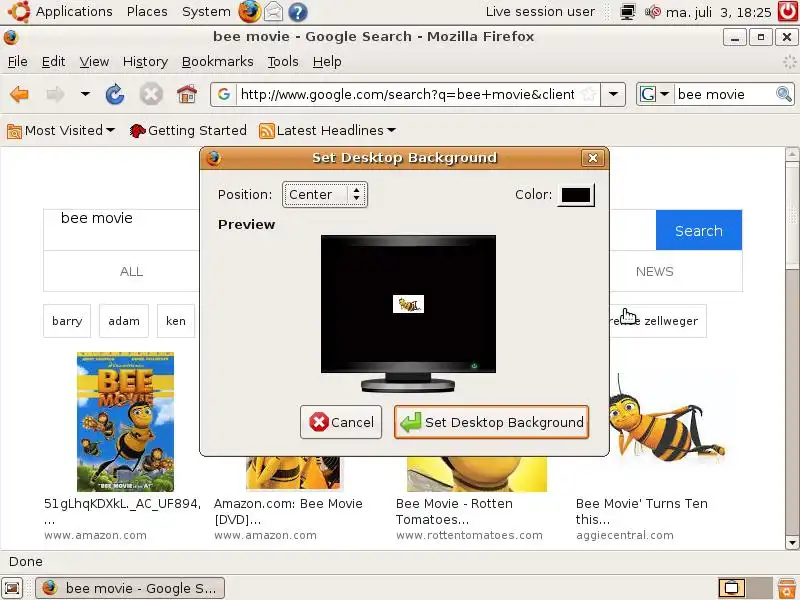Click the URL address field
The image size is (800, 600).
(x=408, y=94)
